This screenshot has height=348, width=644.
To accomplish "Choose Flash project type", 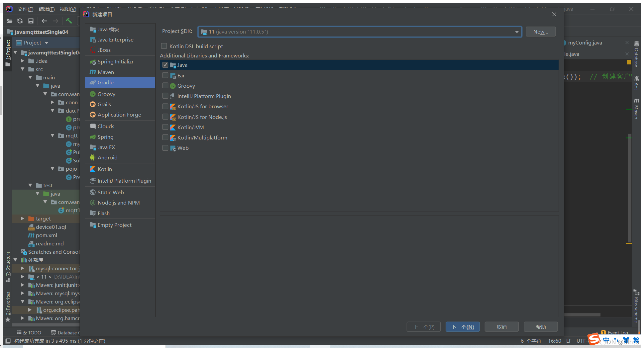I will click(x=120, y=213).
